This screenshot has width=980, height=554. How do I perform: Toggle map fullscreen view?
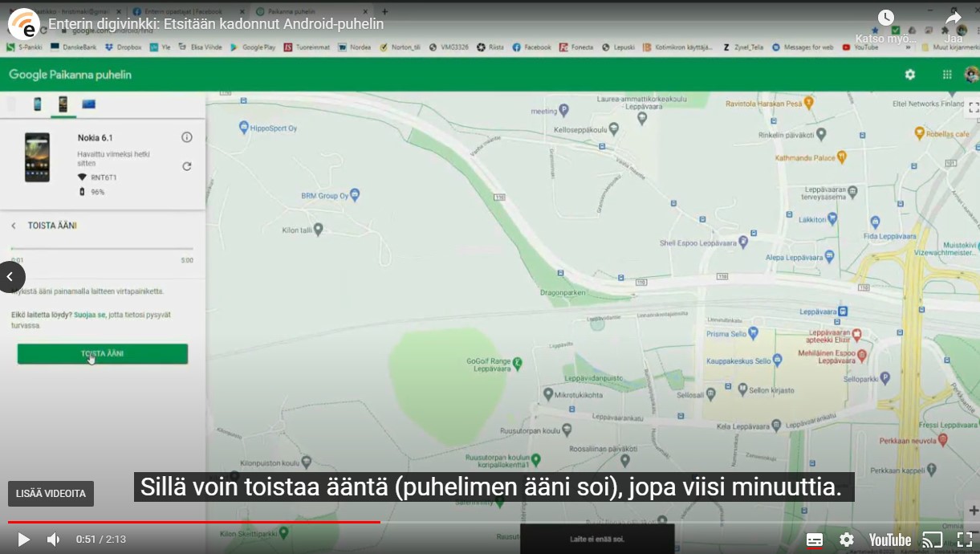pos(973,107)
